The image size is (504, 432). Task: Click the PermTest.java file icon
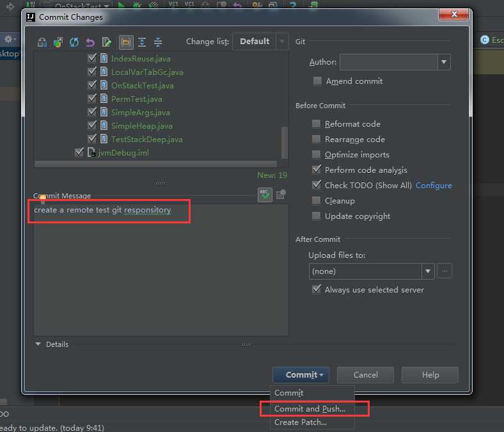[x=104, y=99]
